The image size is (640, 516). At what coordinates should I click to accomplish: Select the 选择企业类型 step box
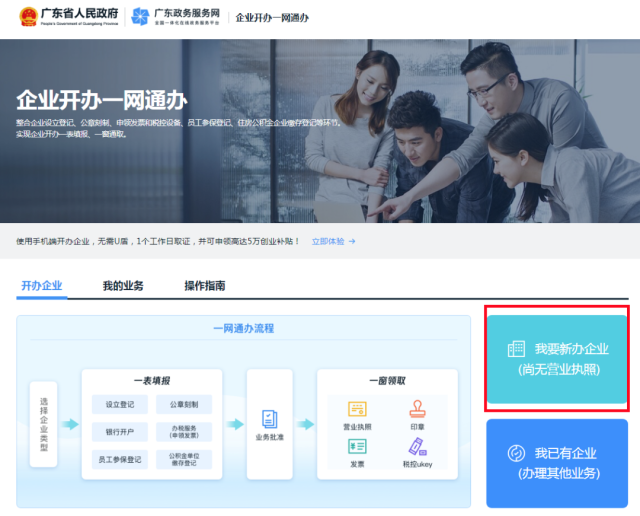coord(44,424)
